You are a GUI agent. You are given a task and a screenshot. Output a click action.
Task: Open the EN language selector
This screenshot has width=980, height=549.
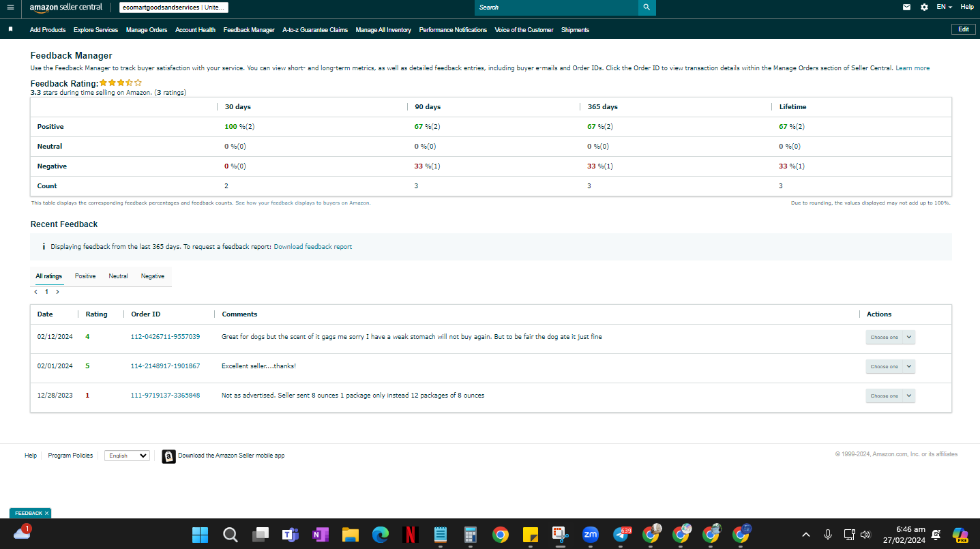tap(944, 7)
